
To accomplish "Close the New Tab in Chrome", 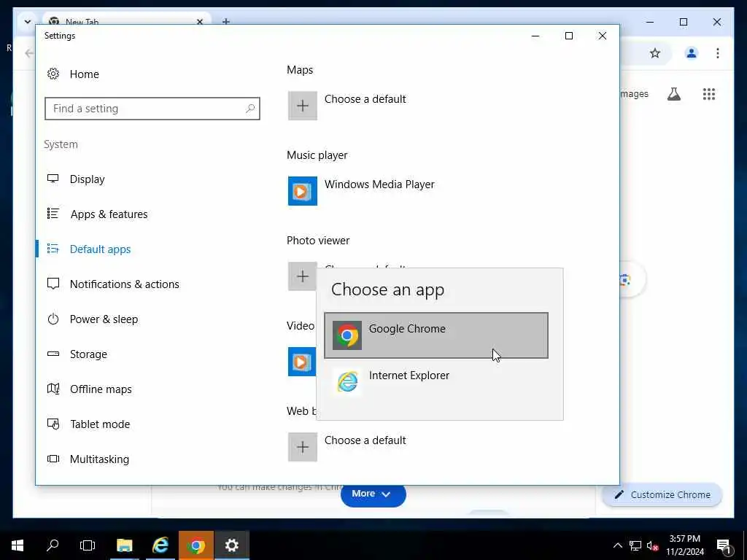I will tap(200, 22).
